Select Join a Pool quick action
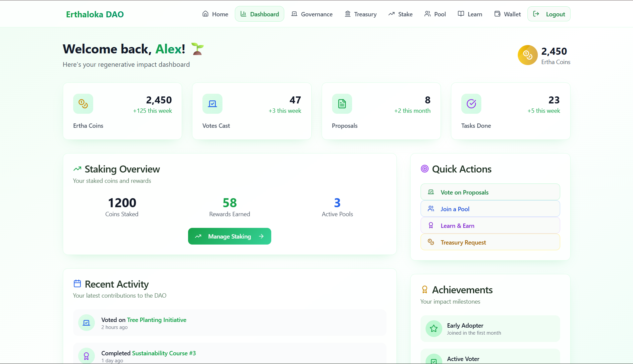Viewport: 633px width, 364px height. click(x=490, y=209)
